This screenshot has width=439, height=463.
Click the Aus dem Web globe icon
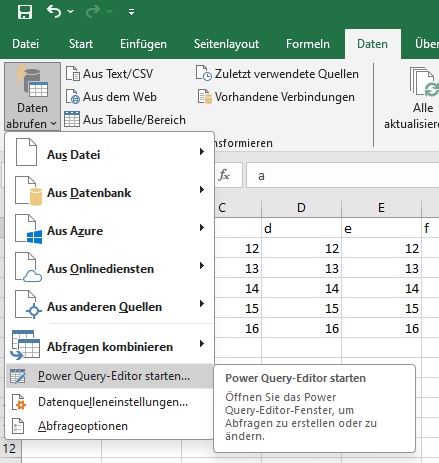click(73, 97)
